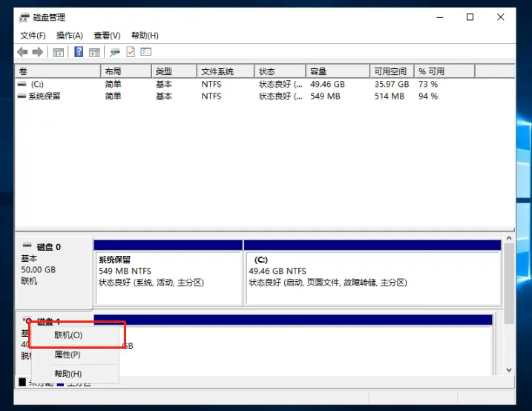Viewport: 532px width, 411px height.
Task: Click the scroll up arrow in disk pane
Action: (509, 238)
